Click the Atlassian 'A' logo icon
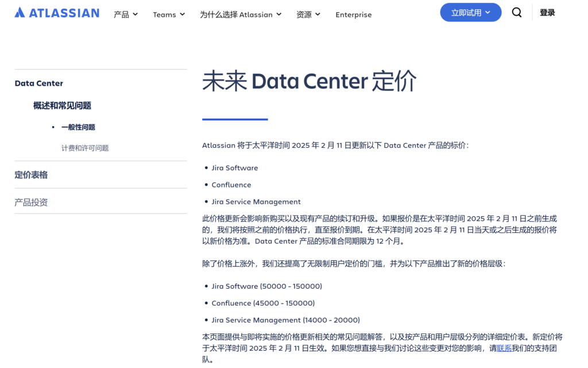 tap(20, 12)
